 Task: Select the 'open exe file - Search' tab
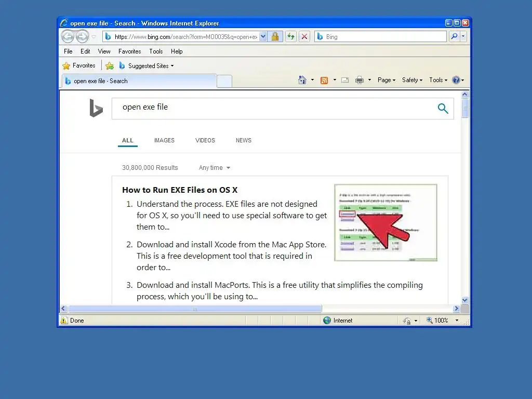click(139, 81)
